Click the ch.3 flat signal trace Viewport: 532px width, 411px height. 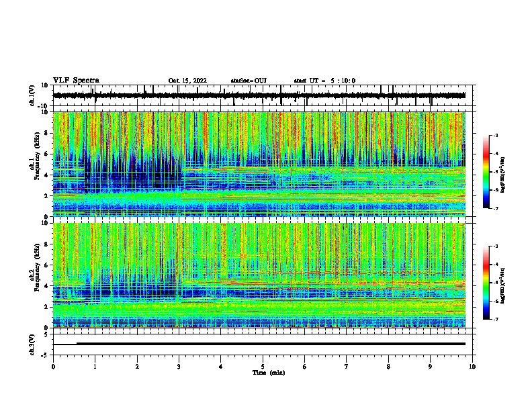pyautogui.click(x=259, y=344)
